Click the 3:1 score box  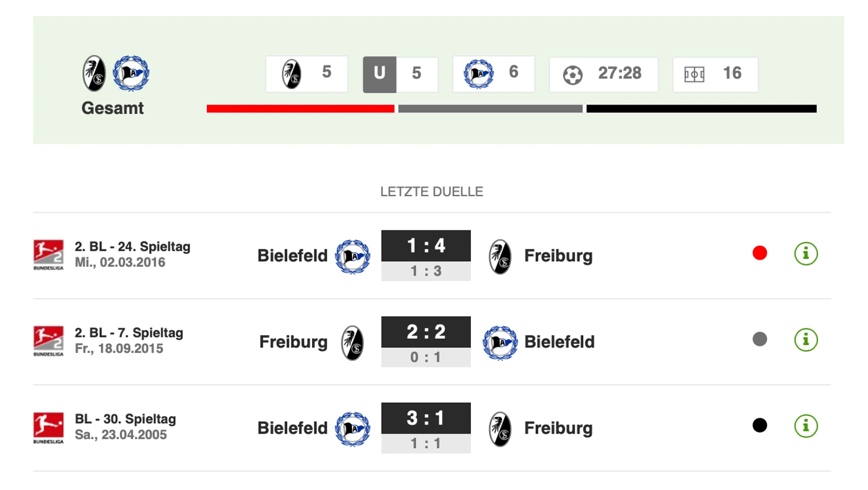coord(426,418)
